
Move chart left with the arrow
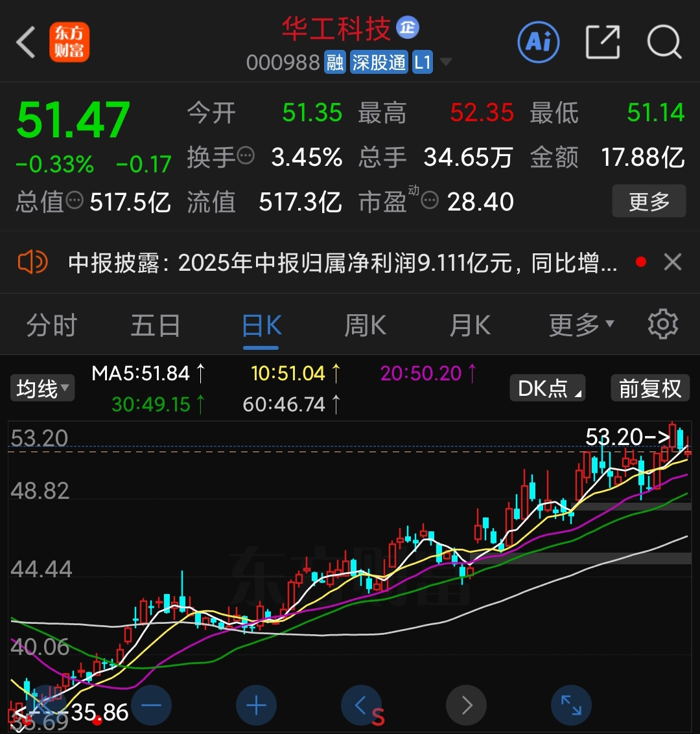pyautogui.click(x=361, y=705)
